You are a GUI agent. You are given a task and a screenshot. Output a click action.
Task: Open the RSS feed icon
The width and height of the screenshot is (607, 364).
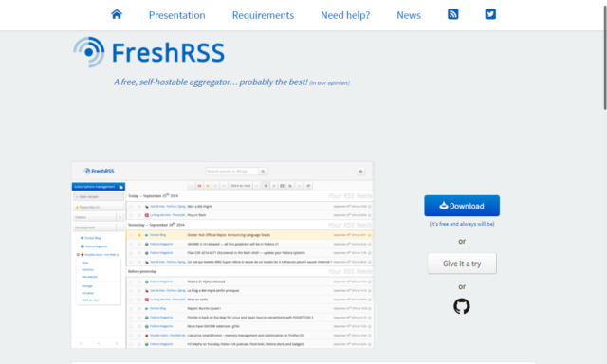click(x=453, y=14)
